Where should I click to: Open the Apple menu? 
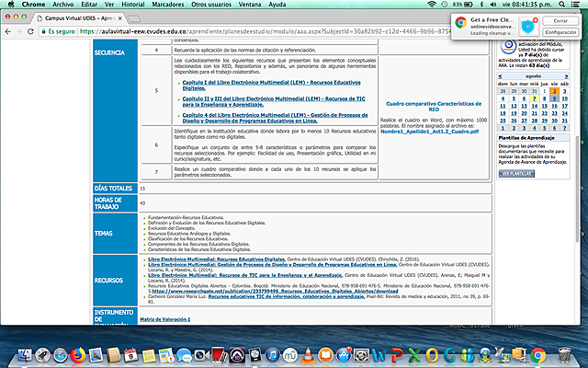click(11, 4)
